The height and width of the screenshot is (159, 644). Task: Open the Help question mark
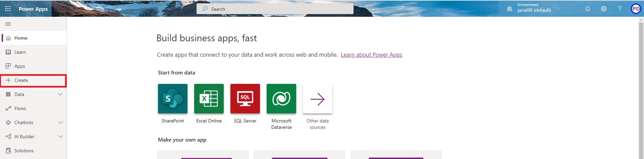coord(620,9)
